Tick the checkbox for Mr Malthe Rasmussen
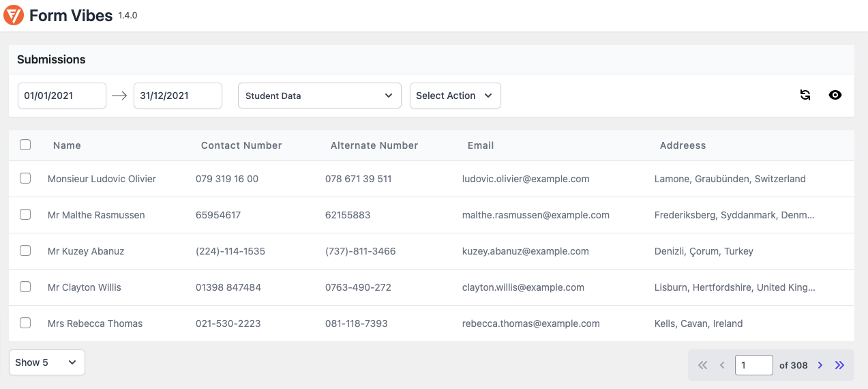868x389 pixels. (25, 214)
